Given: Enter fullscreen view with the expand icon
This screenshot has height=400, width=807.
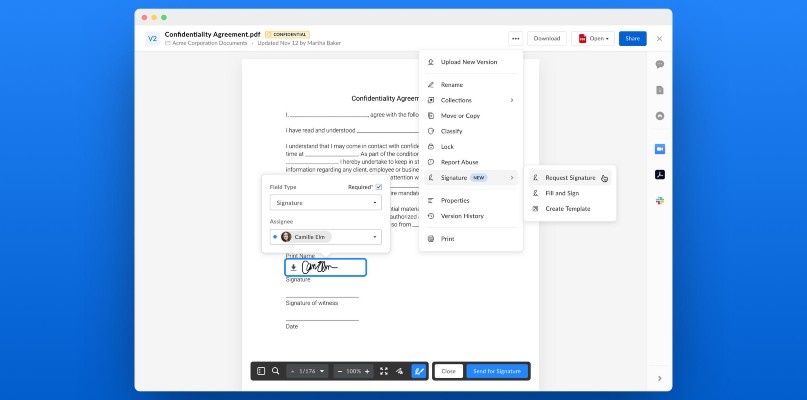Looking at the screenshot, I should coord(383,371).
